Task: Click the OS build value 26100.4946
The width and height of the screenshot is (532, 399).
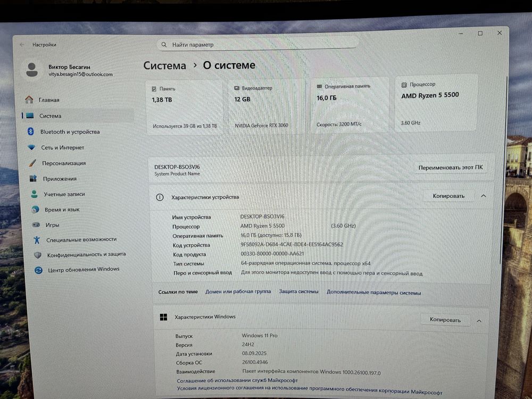Action: coord(255,362)
